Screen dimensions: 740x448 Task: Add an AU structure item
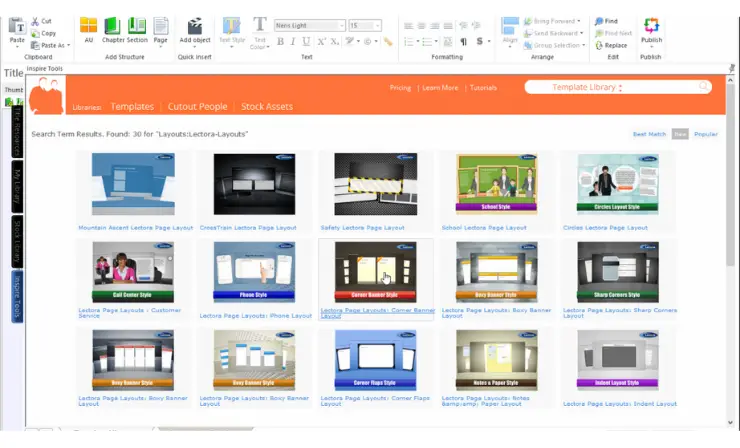click(88, 26)
